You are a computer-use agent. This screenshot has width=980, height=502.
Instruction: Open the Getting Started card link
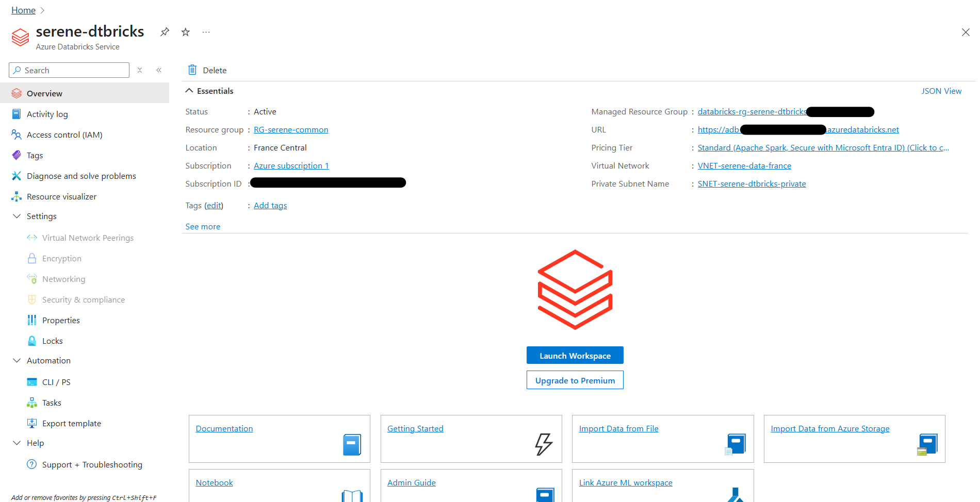(x=415, y=428)
